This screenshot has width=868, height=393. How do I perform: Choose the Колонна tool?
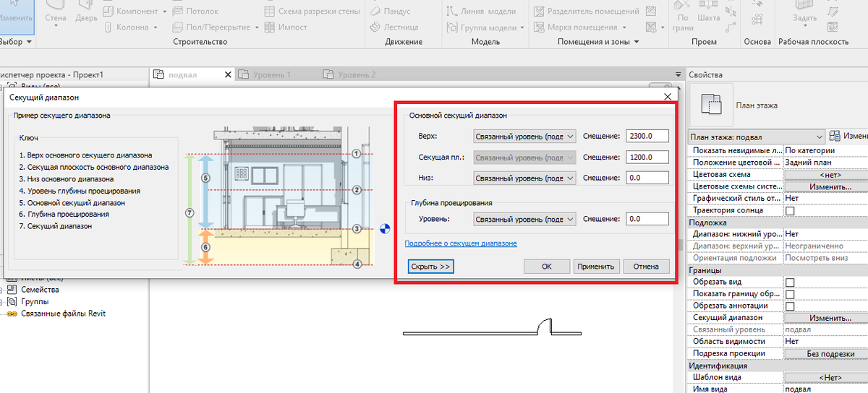click(x=129, y=27)
